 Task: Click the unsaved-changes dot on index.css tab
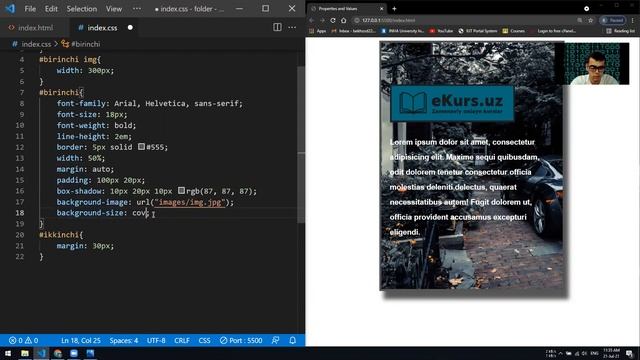130,28
